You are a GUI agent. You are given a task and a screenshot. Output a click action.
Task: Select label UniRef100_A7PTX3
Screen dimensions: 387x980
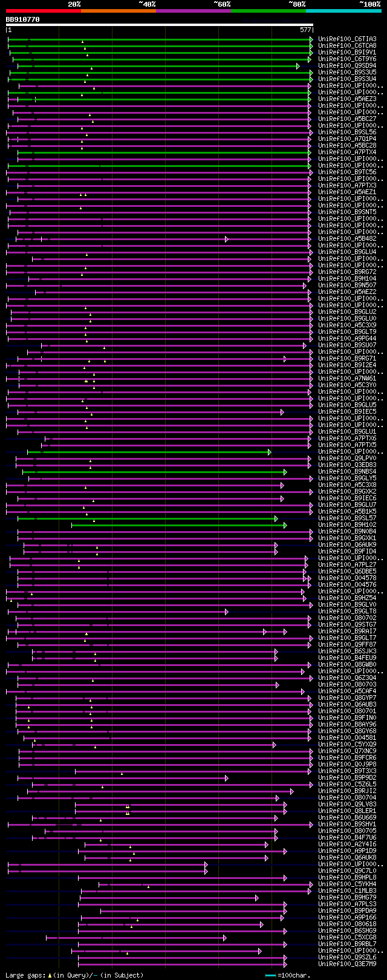pos(347,186)
